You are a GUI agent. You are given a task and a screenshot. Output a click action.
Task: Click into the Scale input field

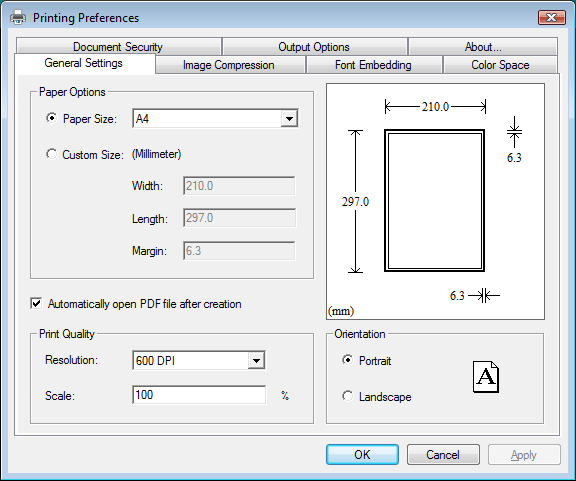(x=199, y=395)
